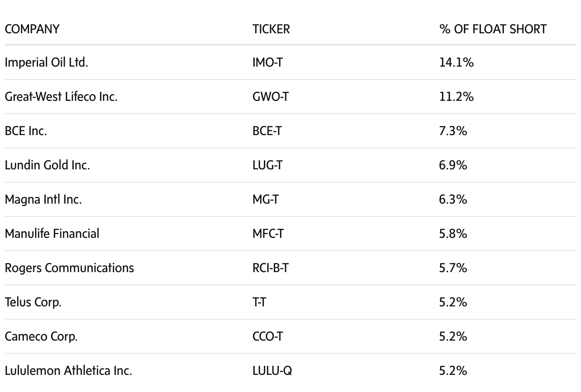The image size is (581, 392).
Task: Click the T-T ticker for Telus
Action: coord(259,302)
